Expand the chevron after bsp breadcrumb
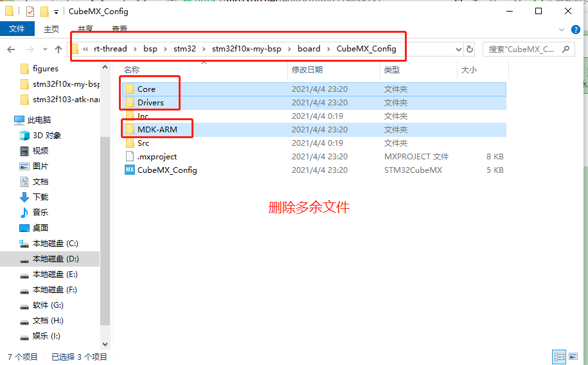 coord(165,49)
